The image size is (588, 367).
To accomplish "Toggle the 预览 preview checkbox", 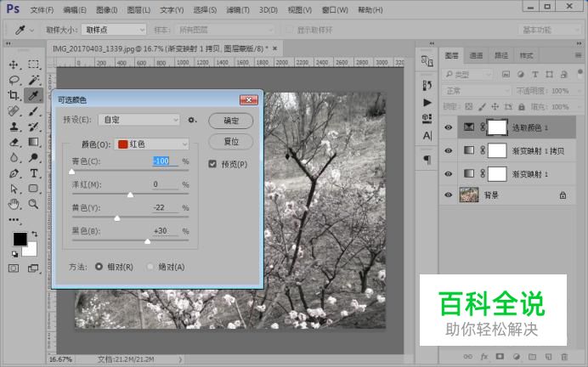I will [213, 164].
